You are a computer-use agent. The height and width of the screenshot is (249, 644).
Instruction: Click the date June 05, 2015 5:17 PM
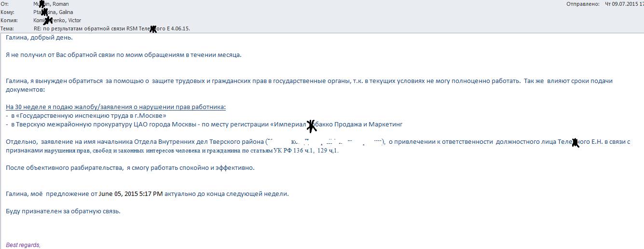(130, 194)
